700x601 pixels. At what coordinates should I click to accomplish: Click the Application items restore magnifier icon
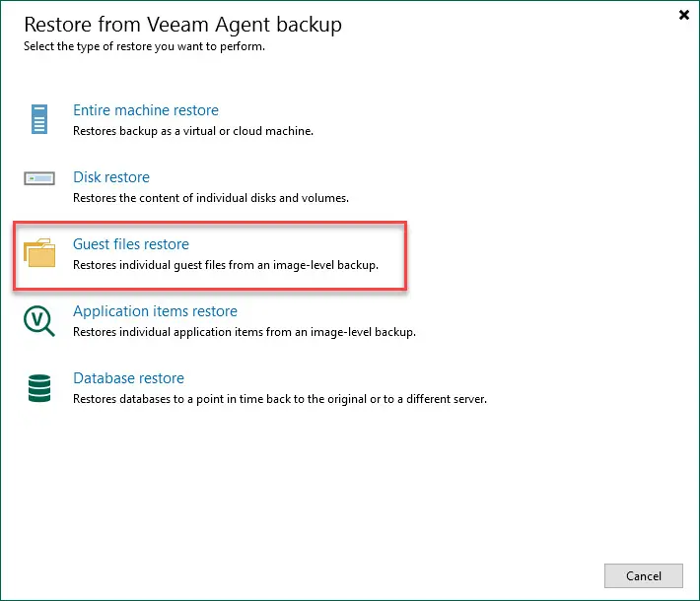pos(39,320)
